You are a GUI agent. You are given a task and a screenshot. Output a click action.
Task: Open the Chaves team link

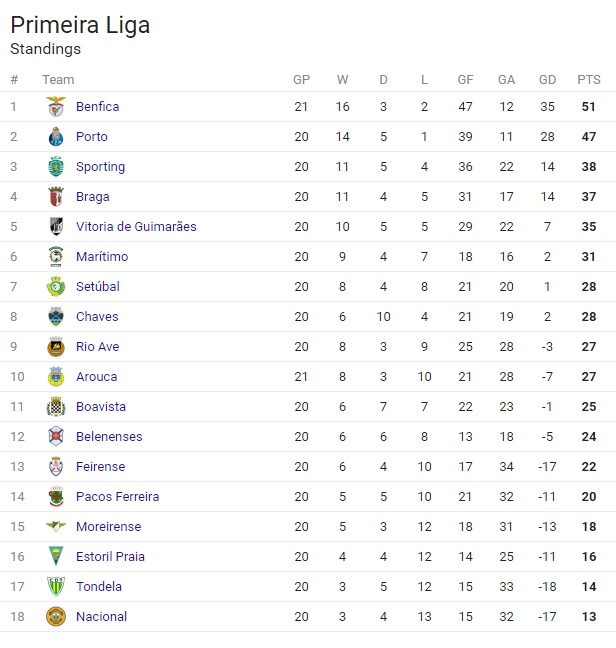pos(97,317)
